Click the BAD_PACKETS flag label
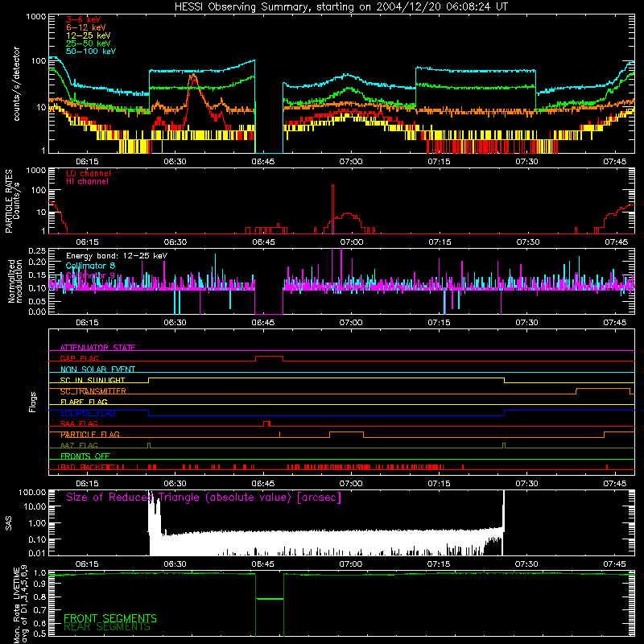644x644 pixels. (x=86, y=467)
